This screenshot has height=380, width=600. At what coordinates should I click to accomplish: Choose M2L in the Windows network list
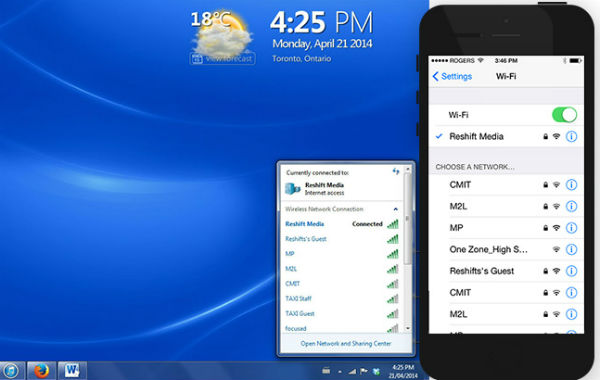pos(341,269)
